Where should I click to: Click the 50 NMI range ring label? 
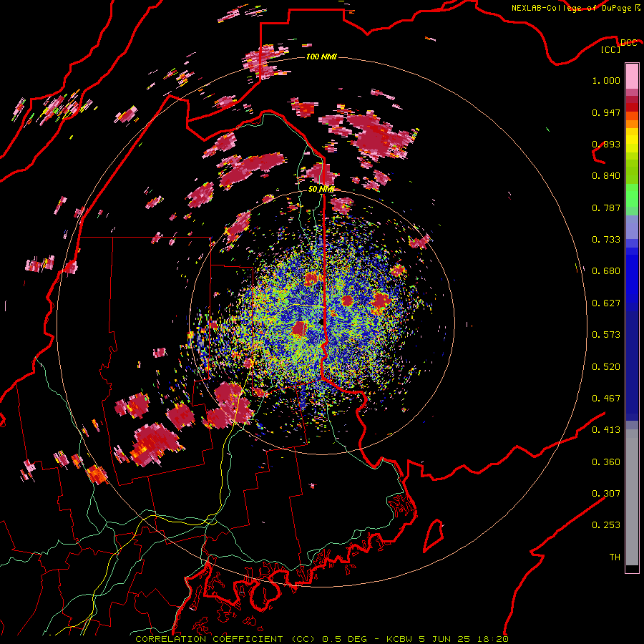coord(321,189)
